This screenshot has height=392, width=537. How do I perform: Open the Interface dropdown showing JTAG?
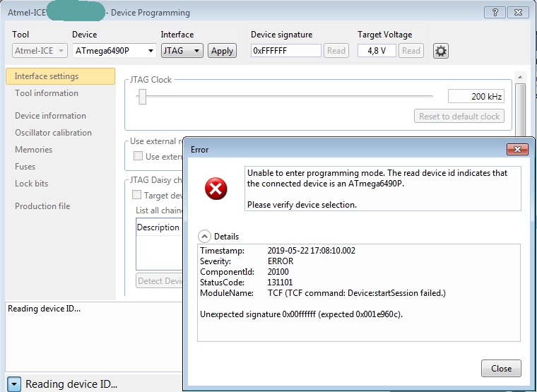(x=182, y=51)
